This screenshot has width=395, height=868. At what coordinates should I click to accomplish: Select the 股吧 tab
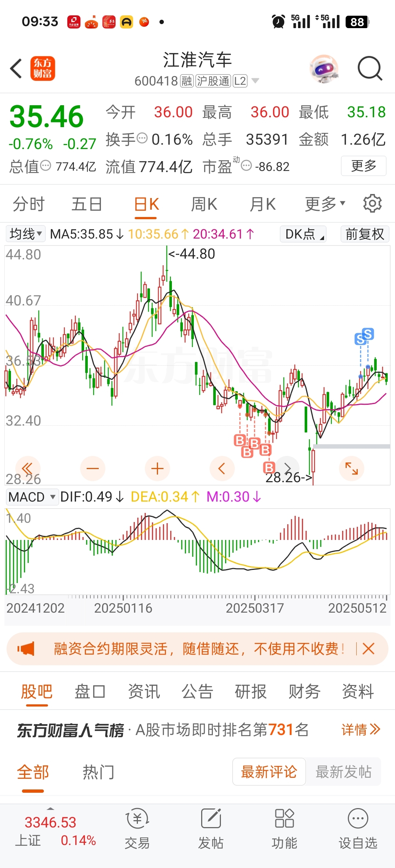click(x=37, y=692)
